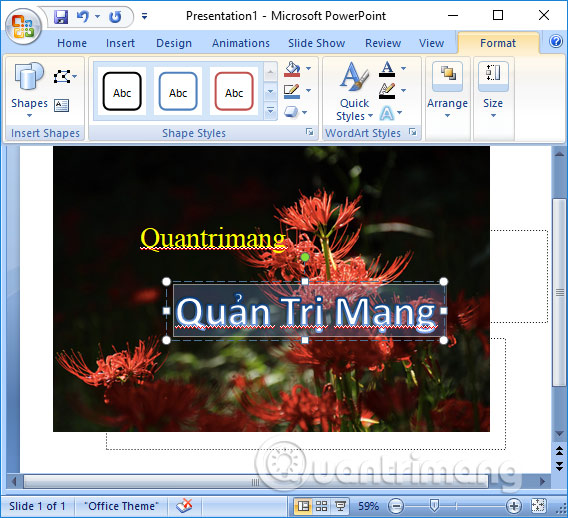The height and width of the screenshot is (518, 568).
Task: Open the Arrange dropdown menu
Action: tap(447, 91)
